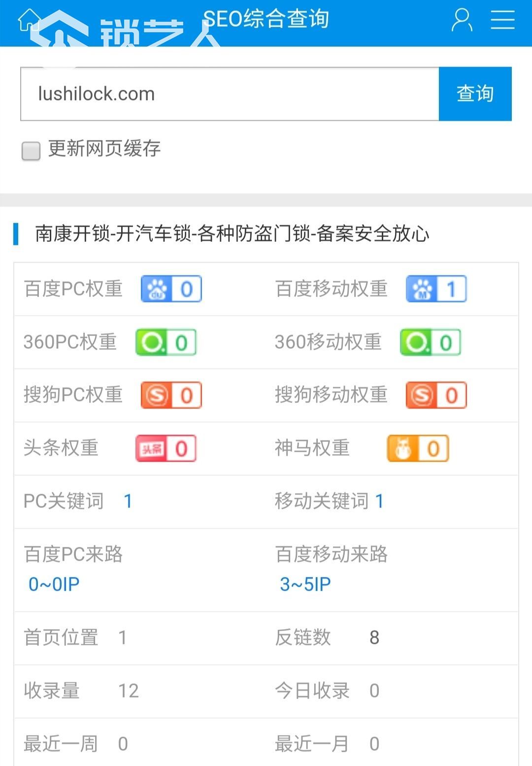Focus the lushilock.com domain input field

pyautogui.click(x=230, y=94)
